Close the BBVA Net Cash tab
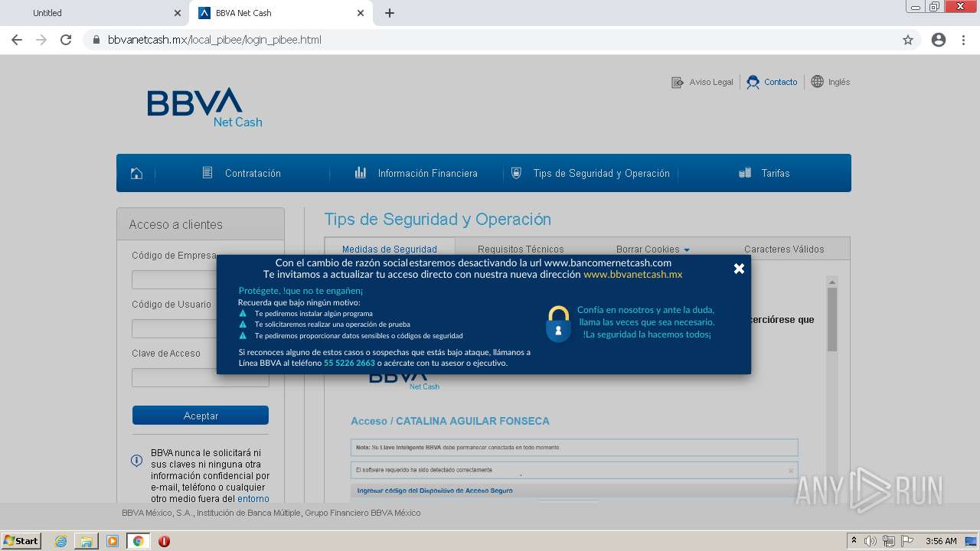Image resolution: width=980 pixels, height=551 pixels. (x=361, y=13)
